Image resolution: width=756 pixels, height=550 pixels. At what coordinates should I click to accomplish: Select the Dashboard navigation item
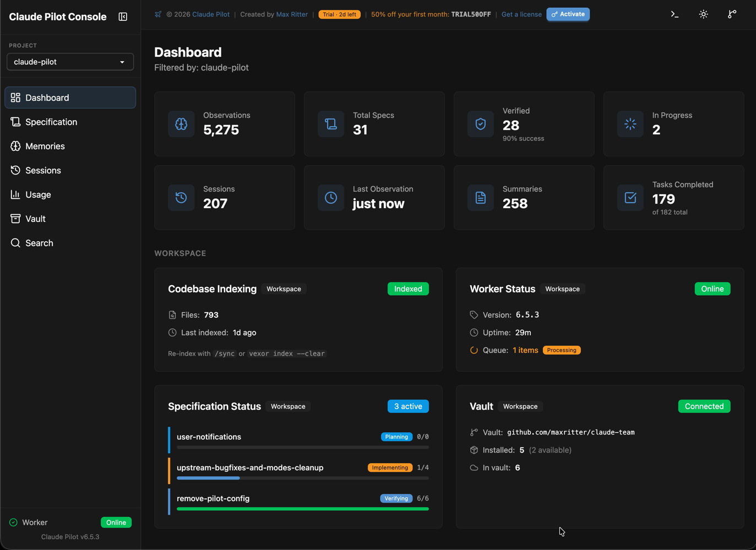point(47,97)
